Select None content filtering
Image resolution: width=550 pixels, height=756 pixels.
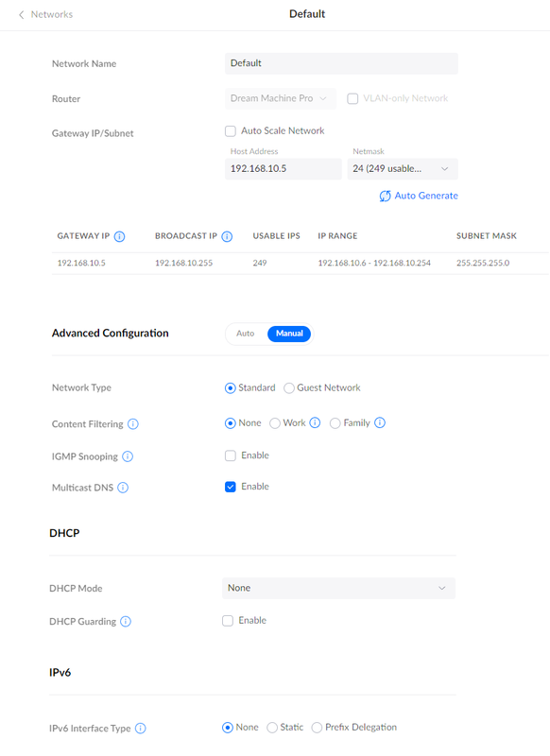[230, 423]
